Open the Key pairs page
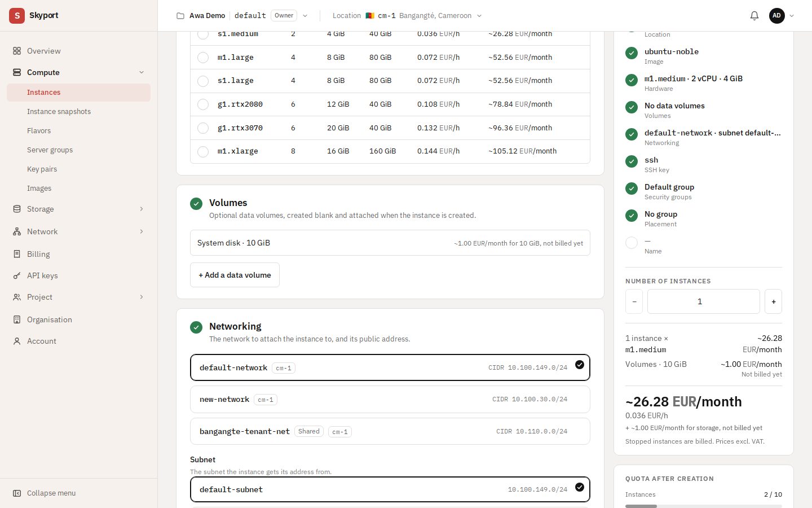This screenshot has height=508, width=812. pyautogui.click(x=78, y=169)
